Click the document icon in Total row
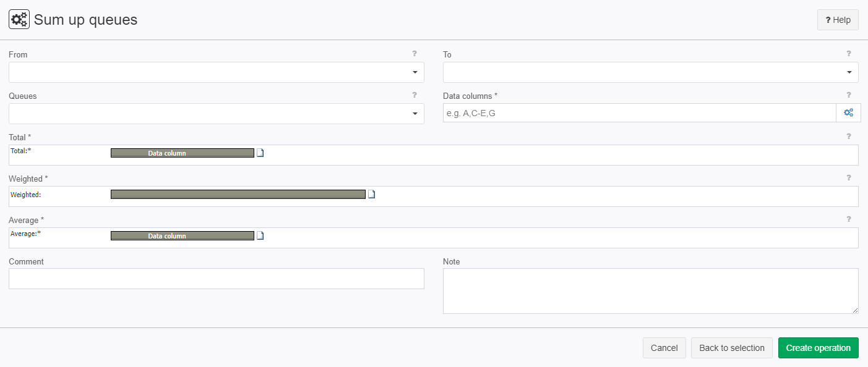868x367 pixels. point(260,153)
